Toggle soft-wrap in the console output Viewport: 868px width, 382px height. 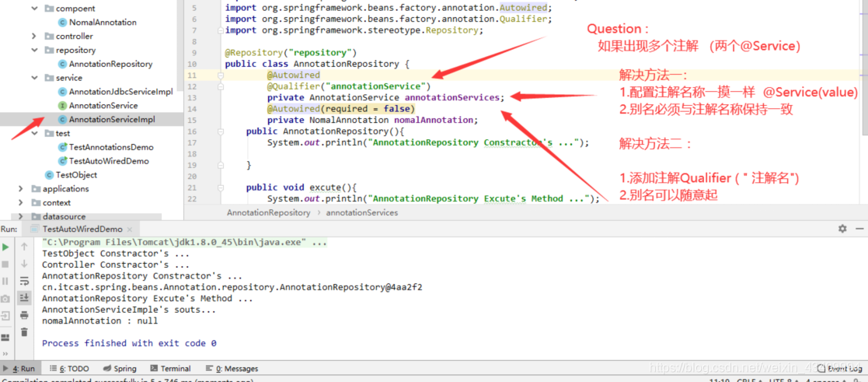tap(24, 281)
